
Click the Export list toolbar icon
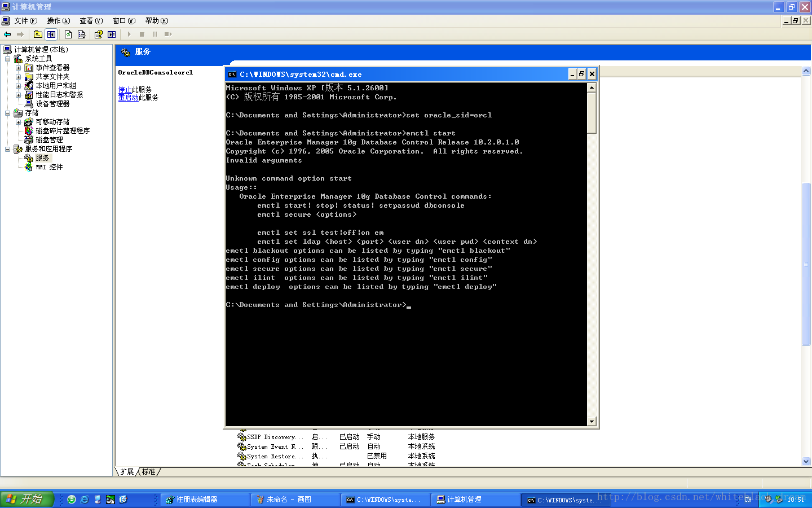pyautogui.click(x=81, y=34)
